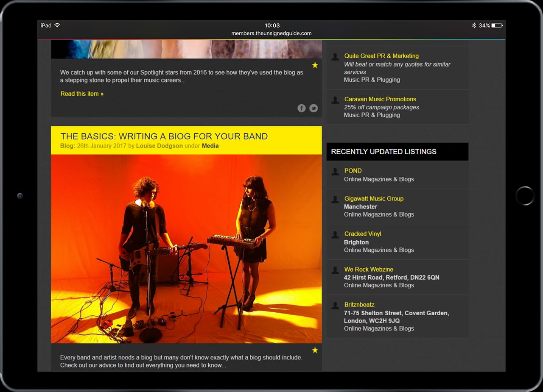
Task: Click the Manchester location under Gigawatt
Action: click(x=361, y=206)
